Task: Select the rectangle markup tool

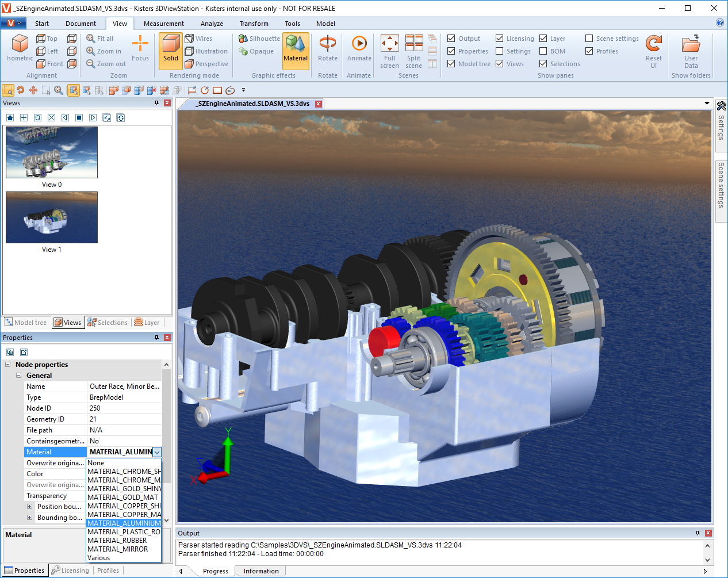Action: [x=217, y=90]
